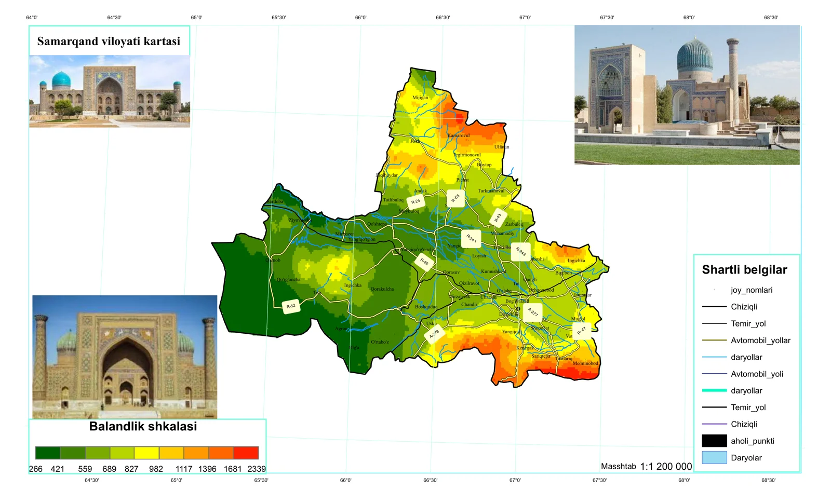The height and width of the screenshot is (504, 831).
Task: Select the R-24 road shield
Action: [415, 201]
